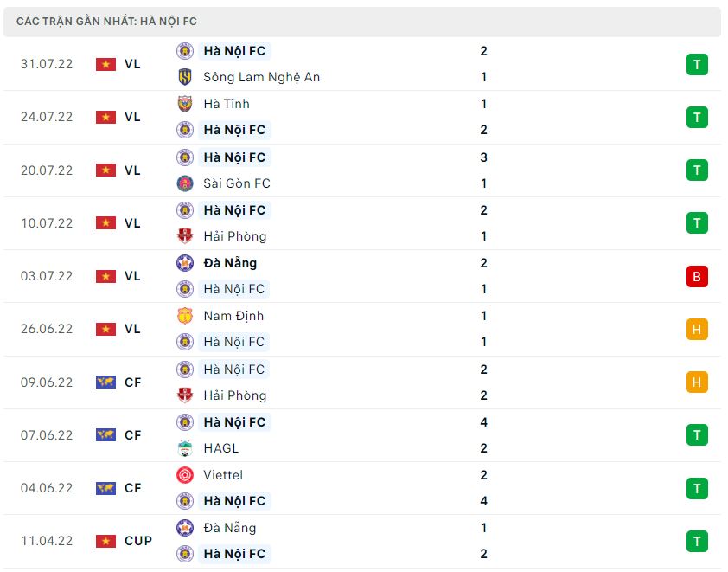Click the Viettel red club icon

click(x=185, y=475)
